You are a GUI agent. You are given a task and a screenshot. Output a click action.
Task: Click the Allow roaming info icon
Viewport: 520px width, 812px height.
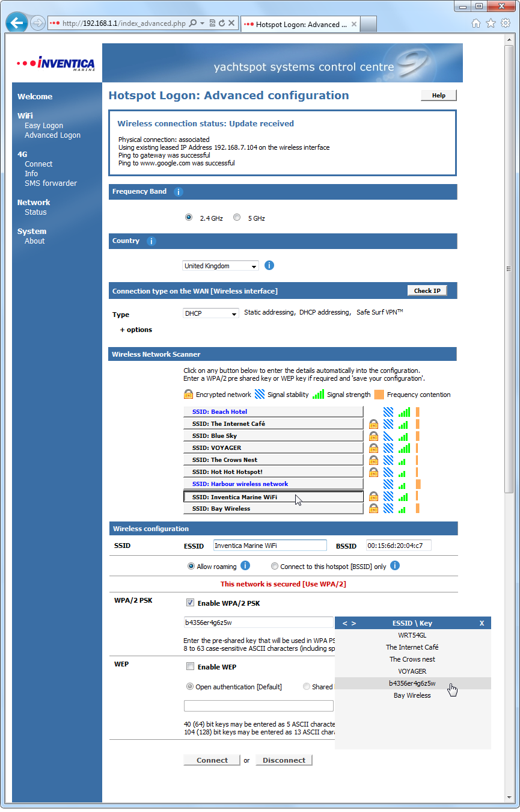tap(245, 566)
